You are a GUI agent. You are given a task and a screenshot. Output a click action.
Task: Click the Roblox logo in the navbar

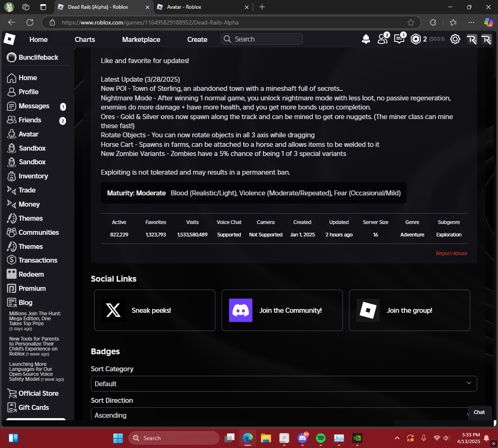tap(9, 39)
